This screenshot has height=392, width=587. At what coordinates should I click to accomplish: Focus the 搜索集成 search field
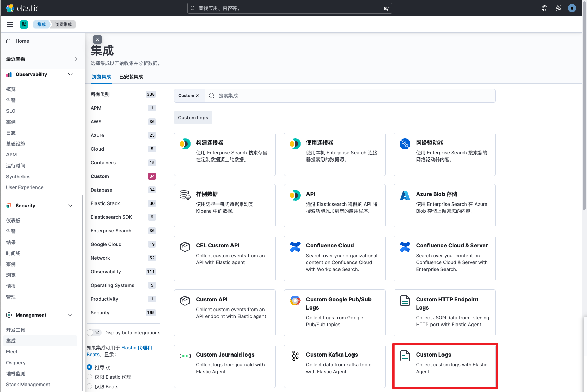(350, 96)
